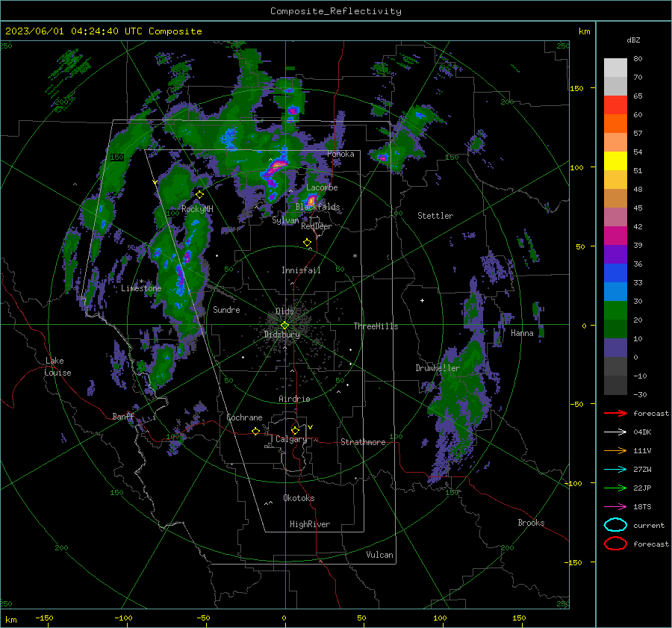This screenshot has width=672, height=628.
Task: Click the Brooks label
Action: [531, 523]
